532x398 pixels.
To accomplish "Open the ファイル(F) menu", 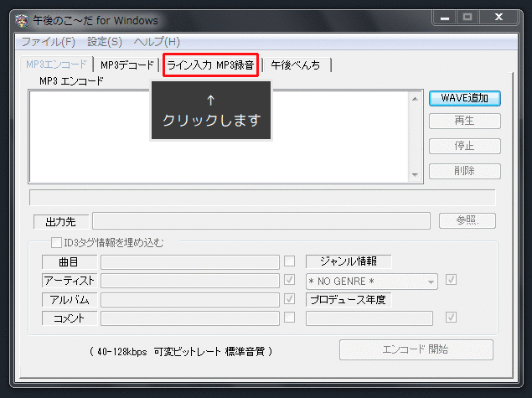I will [48, 41].
